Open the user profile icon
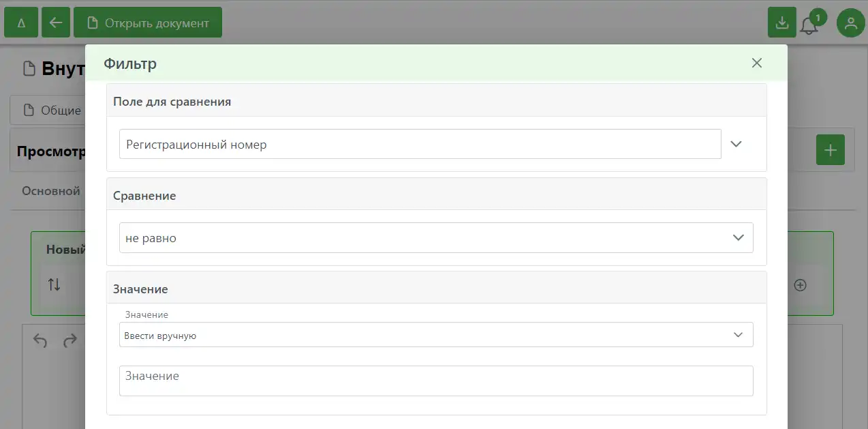The height and width of the screenshot is (429, 868). (850, 23)
